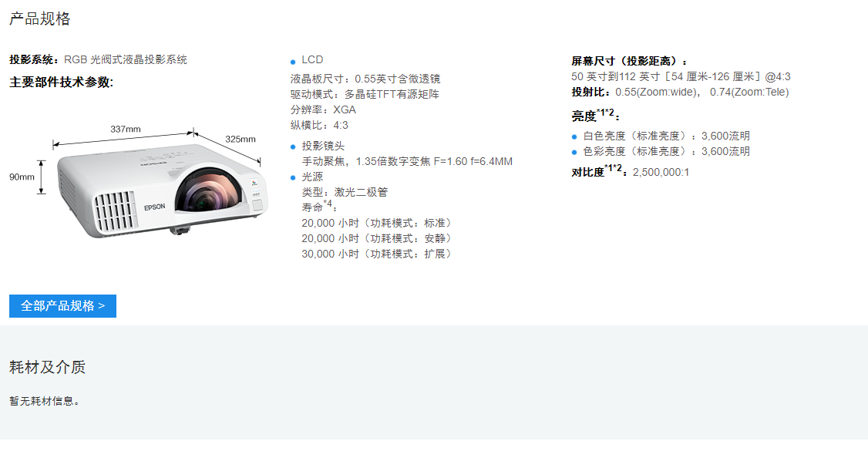
Task: Click the 暂无耗材信息 text
Action: point(44,401)
